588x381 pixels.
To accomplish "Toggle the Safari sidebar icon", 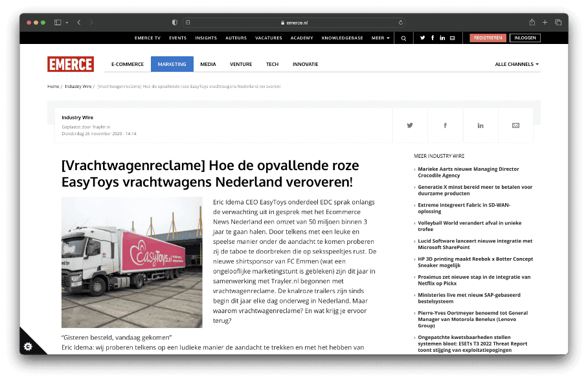I will [58, 23].
